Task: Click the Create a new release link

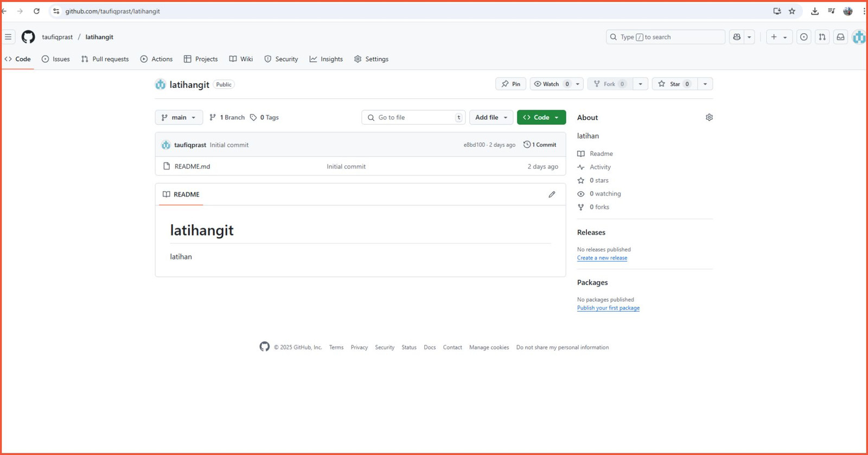Action: 602,258
